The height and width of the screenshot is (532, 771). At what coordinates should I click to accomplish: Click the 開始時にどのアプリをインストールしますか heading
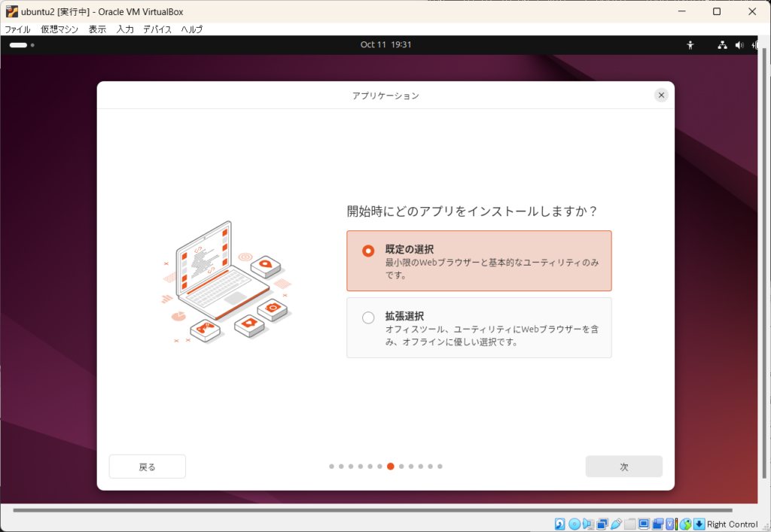(x=472, y=211)
